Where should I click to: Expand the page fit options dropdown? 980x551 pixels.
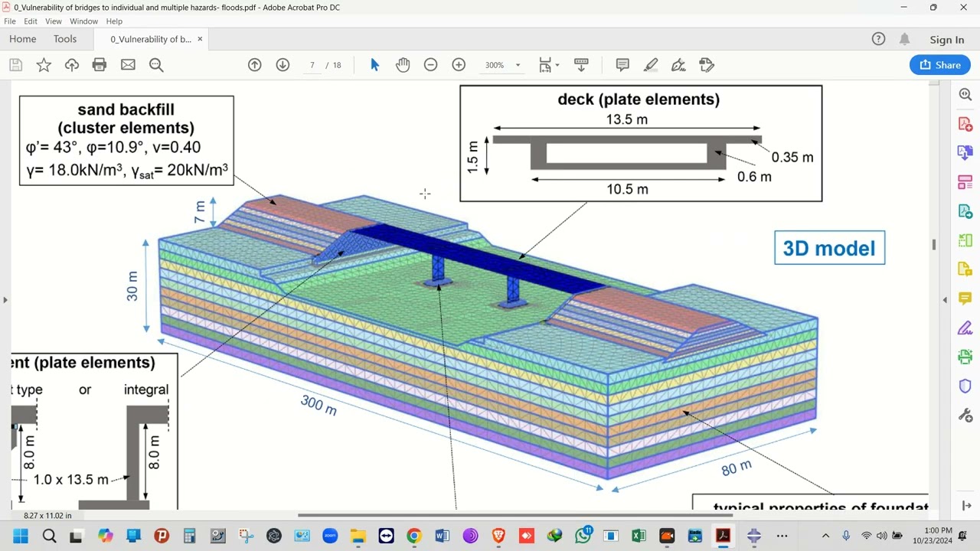(557, 65)
